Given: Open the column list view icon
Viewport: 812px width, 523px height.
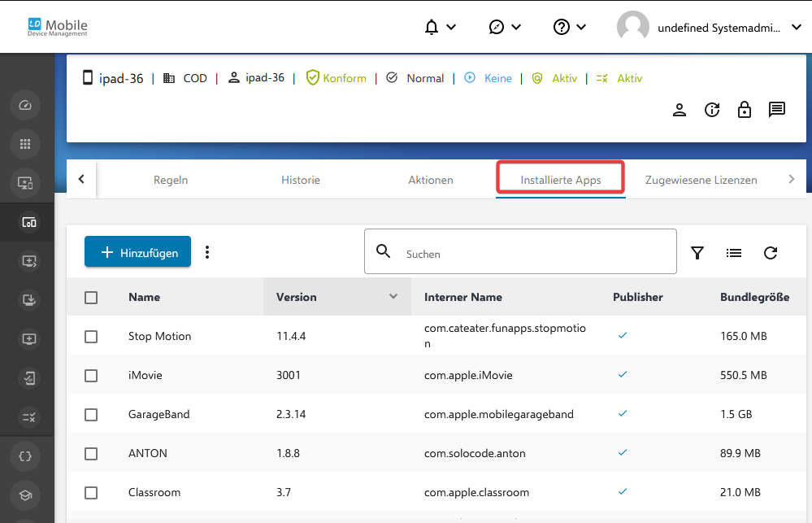Looking at the screenshot, I should (x=734, y=253).
